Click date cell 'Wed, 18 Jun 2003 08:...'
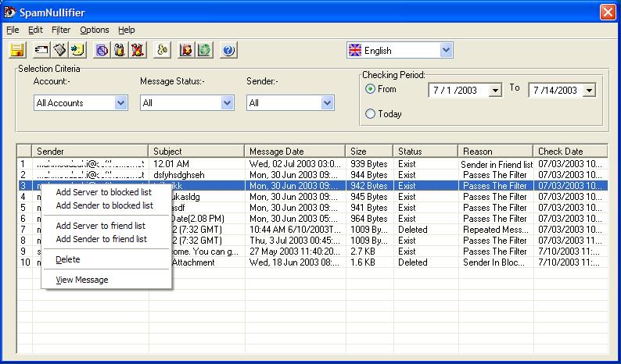The height and width of the screenshot is (364, 621). pyautogui.click(x=294, y=262)
